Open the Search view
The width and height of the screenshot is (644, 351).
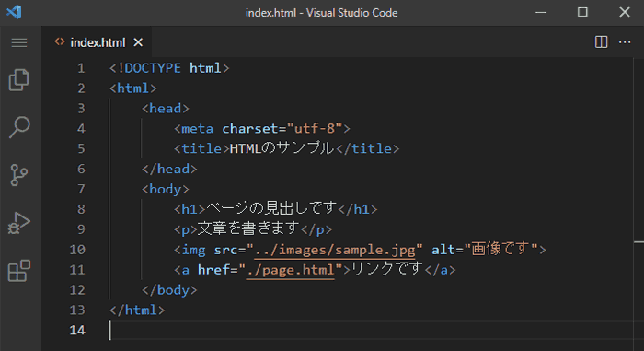click(19, 127)
